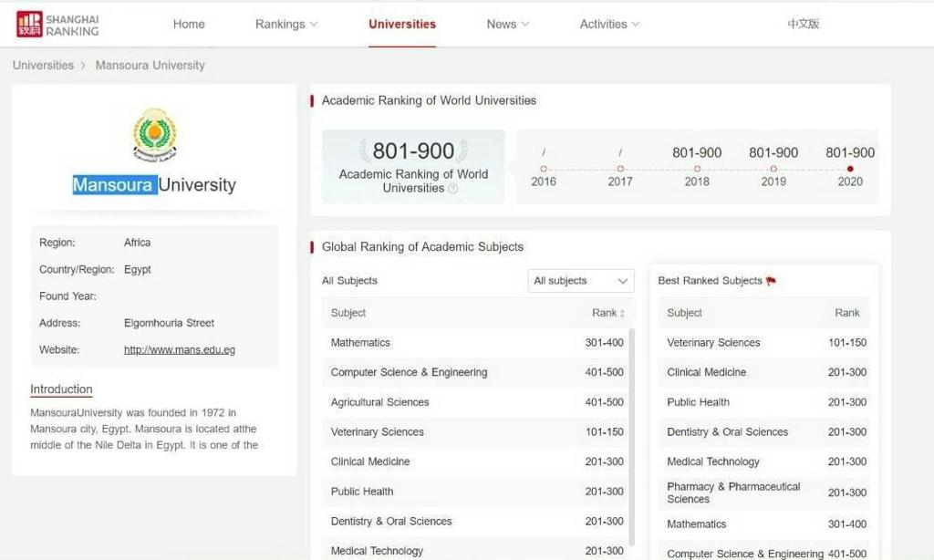The image size is (934, 560).
Task: Click the Introduction heading
Action: [61, 389]
